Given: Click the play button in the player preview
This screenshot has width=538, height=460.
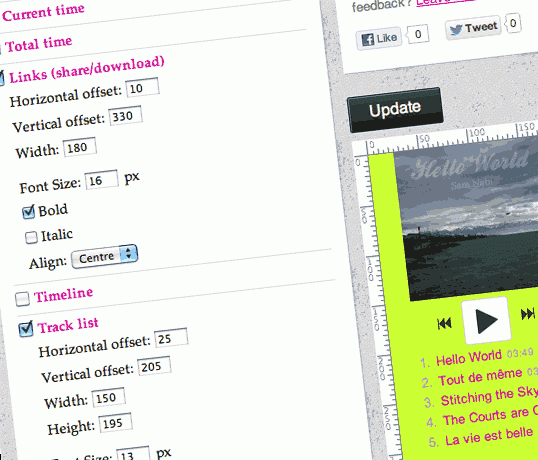Looking at the screenshot, I should point(487,320).
